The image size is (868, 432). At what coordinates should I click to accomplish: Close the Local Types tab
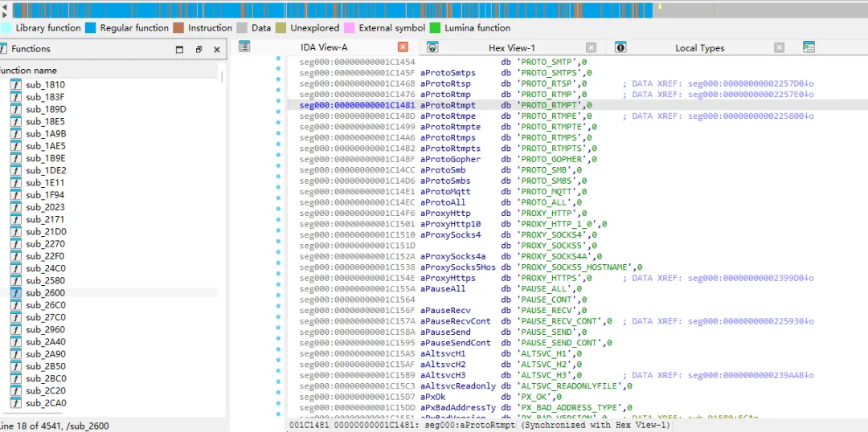780,47
